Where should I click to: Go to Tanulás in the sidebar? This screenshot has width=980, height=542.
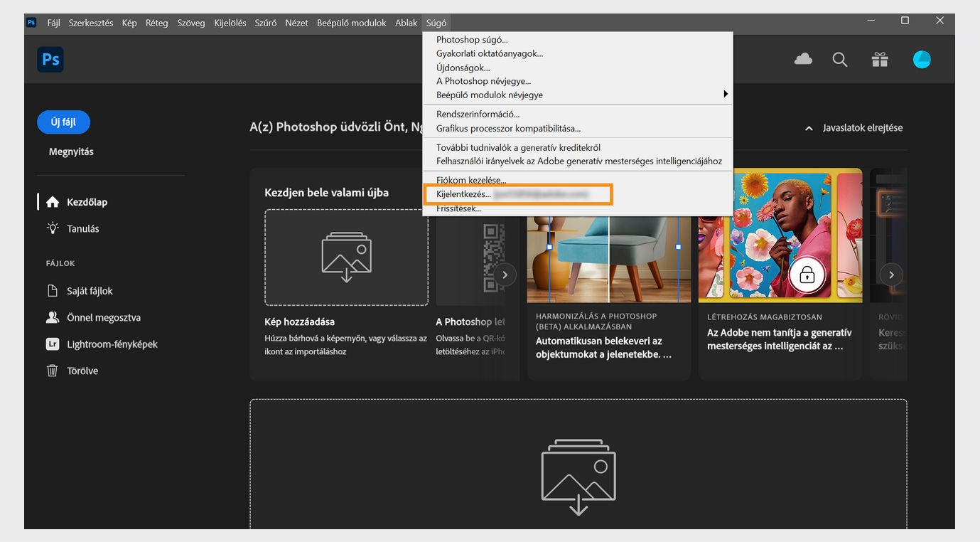click(83, 228)
